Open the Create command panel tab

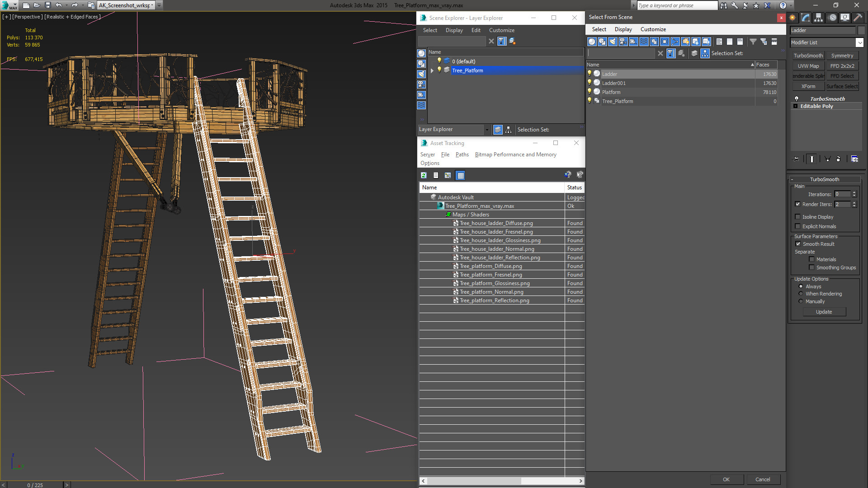793,18
